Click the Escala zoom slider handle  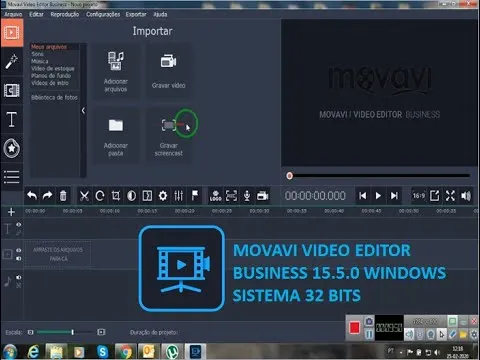click(72, 332)
